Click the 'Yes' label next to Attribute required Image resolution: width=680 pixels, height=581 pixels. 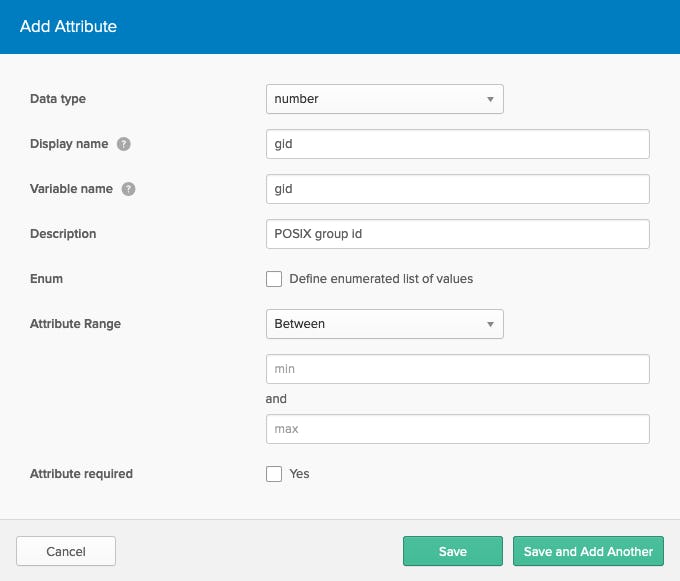point(299,474)
